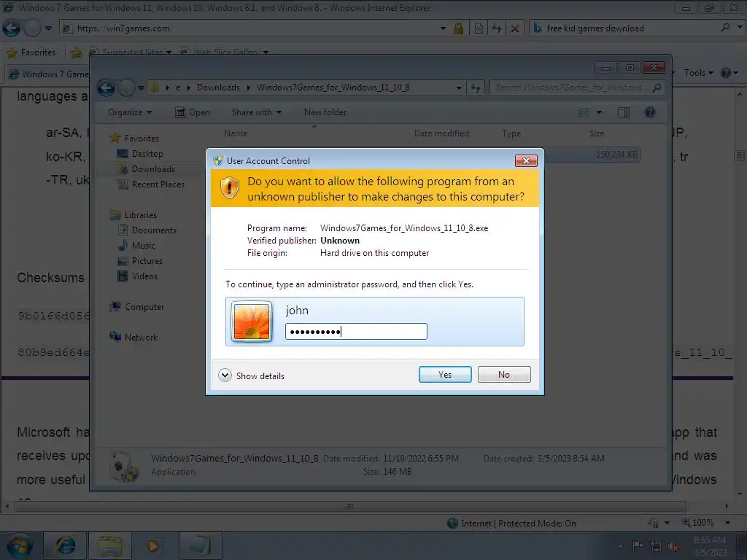
Task: Open Music library in navigation pane
Action: (144, 245)
